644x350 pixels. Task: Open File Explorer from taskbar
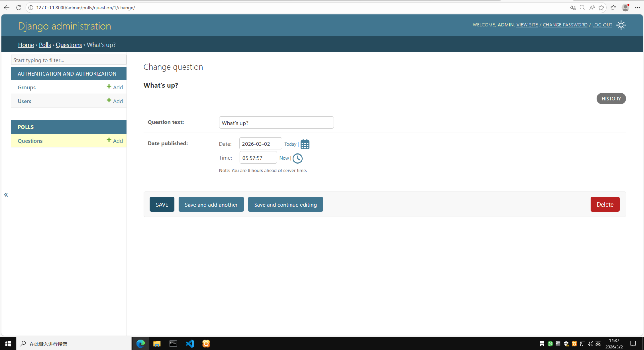tap(157, 344)
